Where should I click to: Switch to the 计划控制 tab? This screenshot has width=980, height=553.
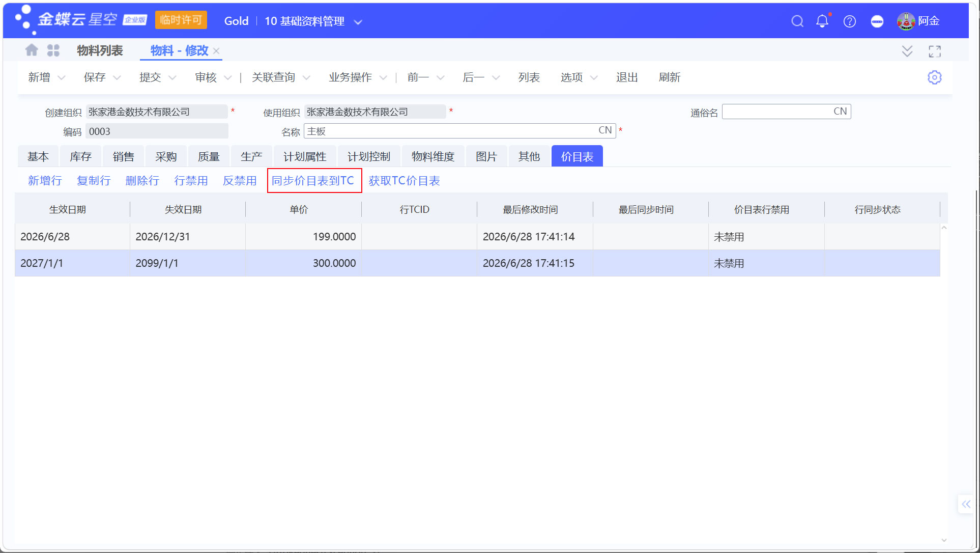click(x=369, y=156)
